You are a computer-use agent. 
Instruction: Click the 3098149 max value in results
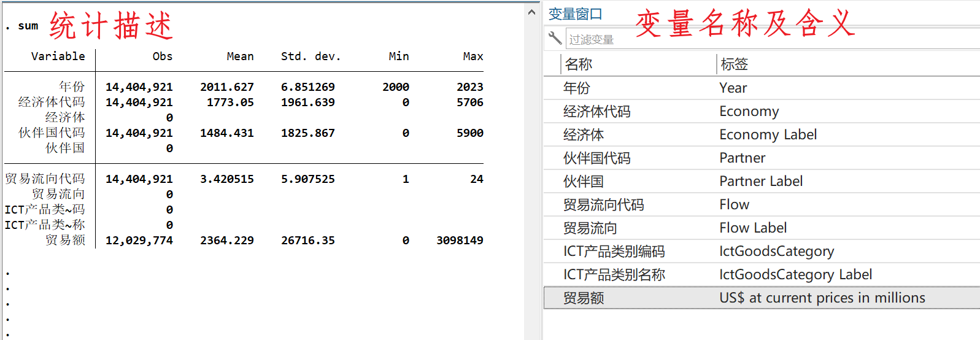[x=460, y=240]
